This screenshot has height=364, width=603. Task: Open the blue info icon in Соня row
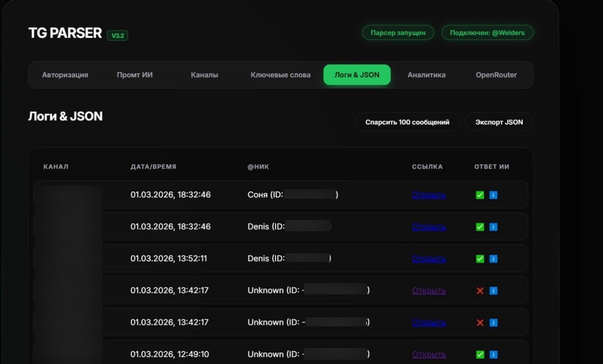click(x=493, y=195)
